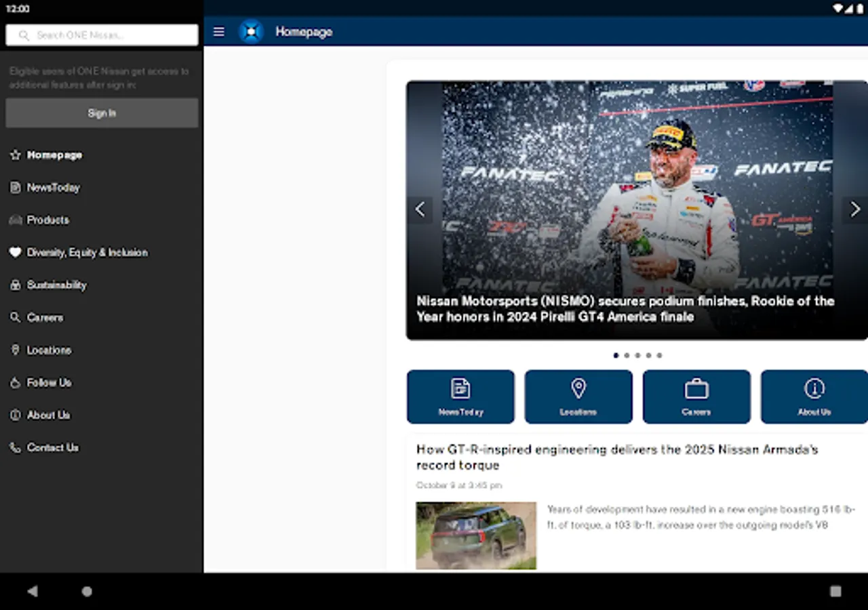868x610 pixels.
Task: Click the Diversity heart icon
Action: pos(15,252)
